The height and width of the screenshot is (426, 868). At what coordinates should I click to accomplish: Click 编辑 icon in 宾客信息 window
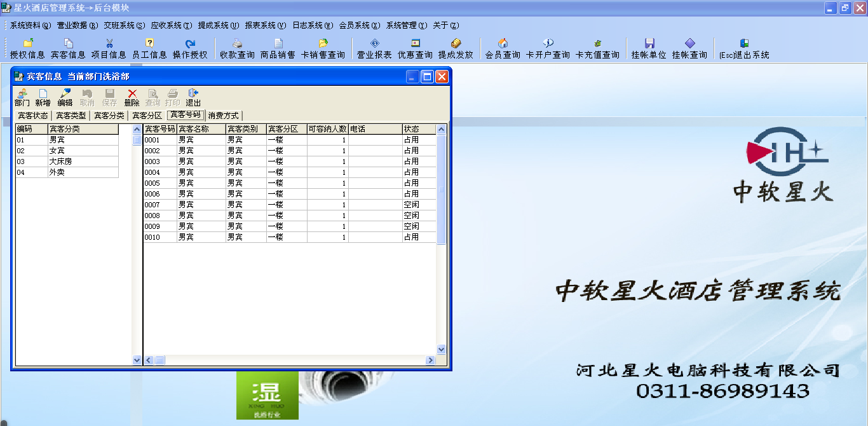coord(65,97)
